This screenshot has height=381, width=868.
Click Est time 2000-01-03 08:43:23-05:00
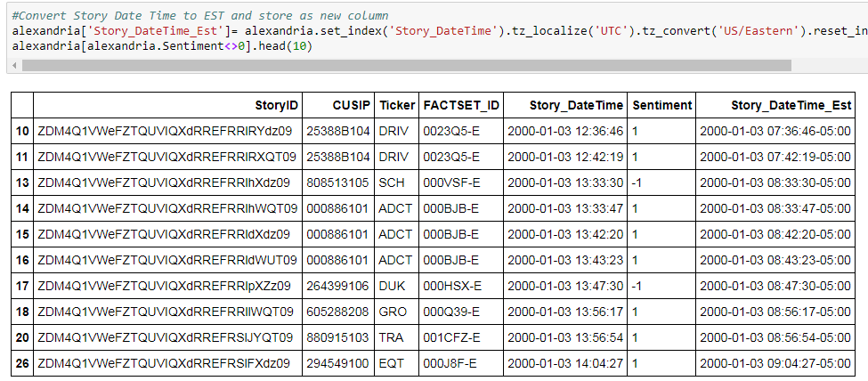point(775,260)
